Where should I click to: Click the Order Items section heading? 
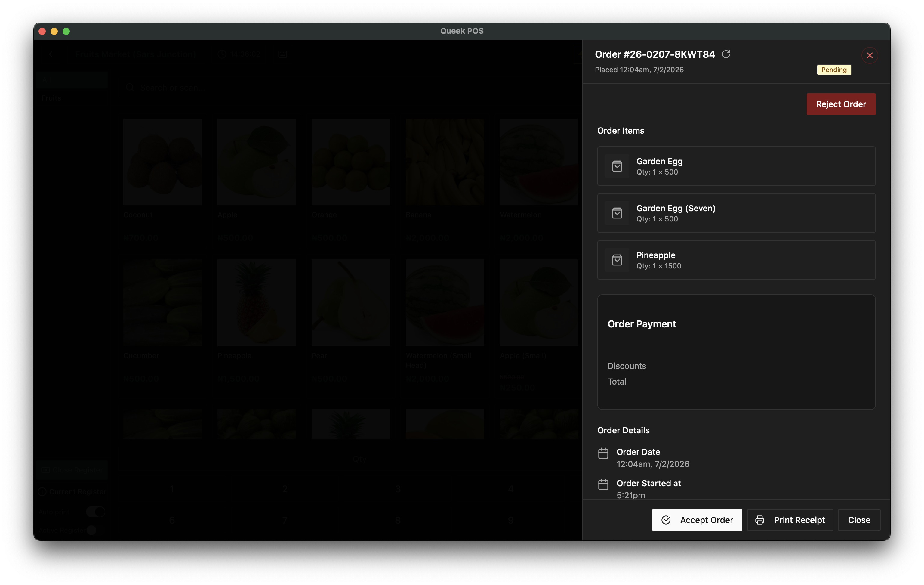click(x=621, y=131)
